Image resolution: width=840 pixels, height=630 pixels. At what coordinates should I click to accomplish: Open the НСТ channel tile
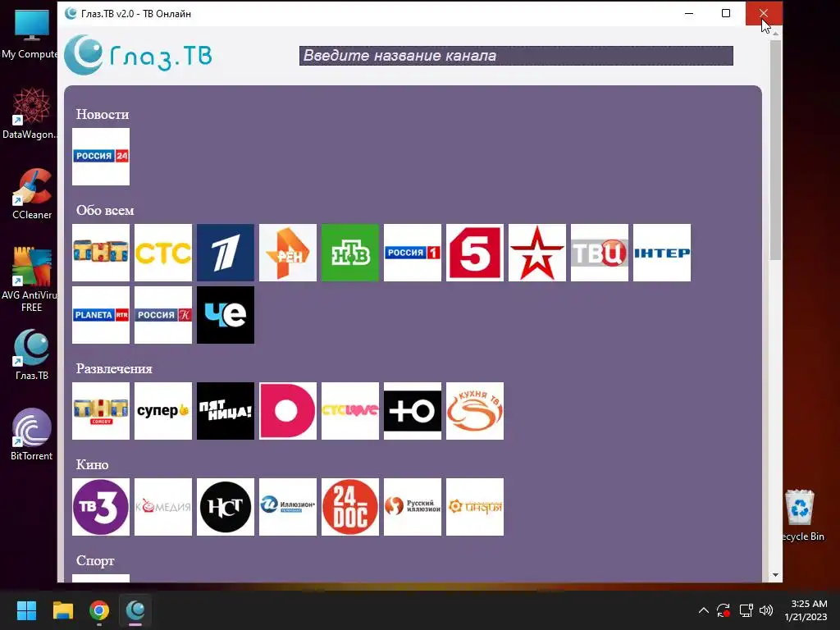[226, 507]
